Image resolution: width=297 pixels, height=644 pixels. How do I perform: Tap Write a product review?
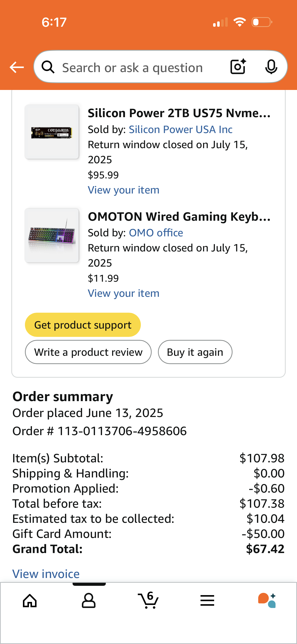[88, 352]
